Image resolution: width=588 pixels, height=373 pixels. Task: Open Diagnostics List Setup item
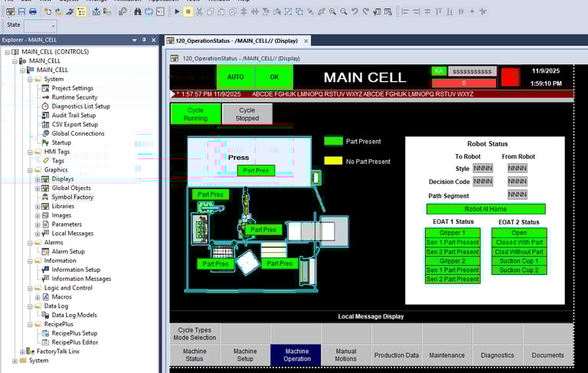pos(80,106)
